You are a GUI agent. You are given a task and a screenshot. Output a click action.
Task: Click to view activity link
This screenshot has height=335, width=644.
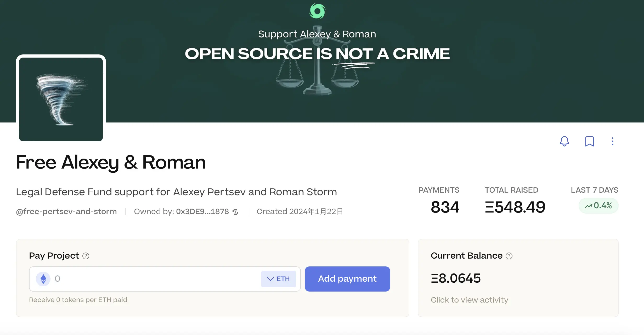coord(469,300)
